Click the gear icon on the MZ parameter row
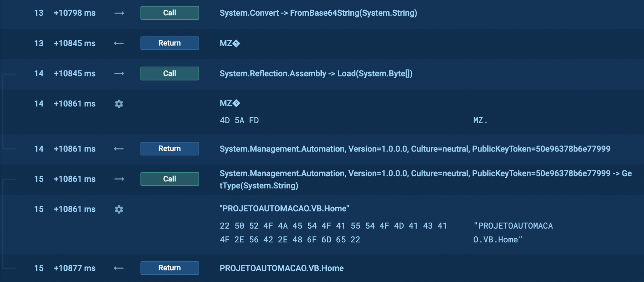Screen dimensions: 644x282 119,104
